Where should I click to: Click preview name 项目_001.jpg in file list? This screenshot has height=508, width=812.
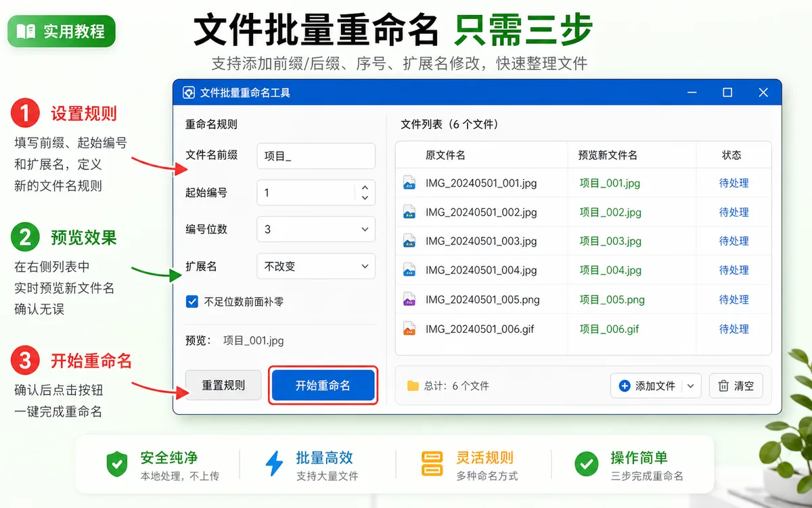click(610, 183)
